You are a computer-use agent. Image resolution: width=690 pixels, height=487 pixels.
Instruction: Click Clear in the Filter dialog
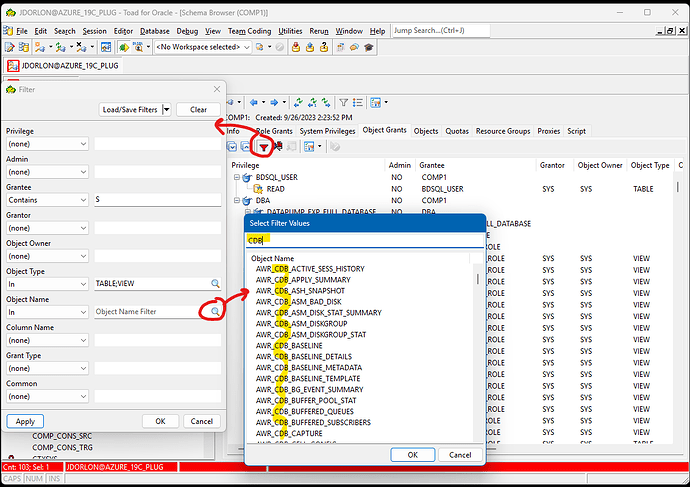[x=198, y=110]
